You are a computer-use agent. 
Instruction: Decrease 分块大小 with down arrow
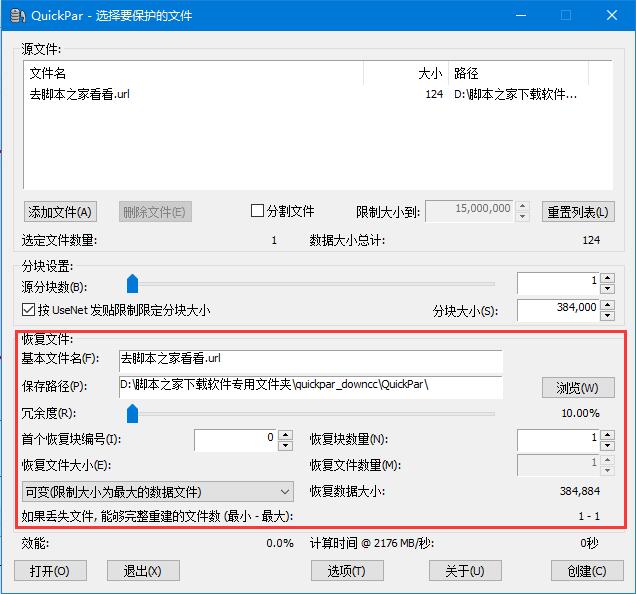(608, 315)
